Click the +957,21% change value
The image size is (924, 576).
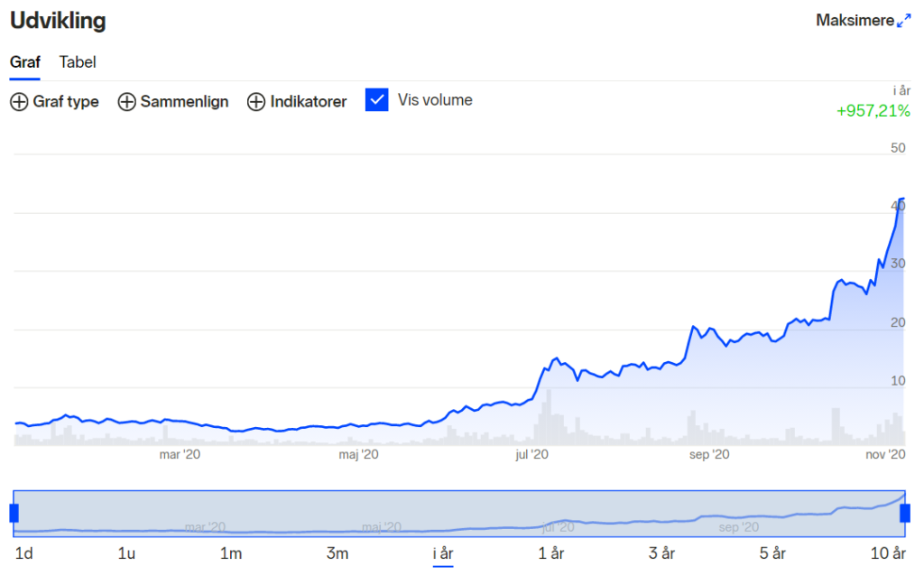coord(873,111)
